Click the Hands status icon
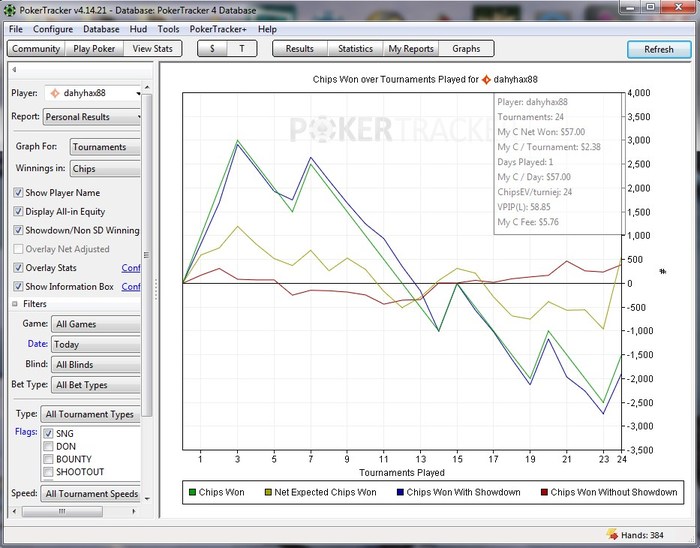The width and height of the screenshot is (700, 548). click(x=612, y=534)
